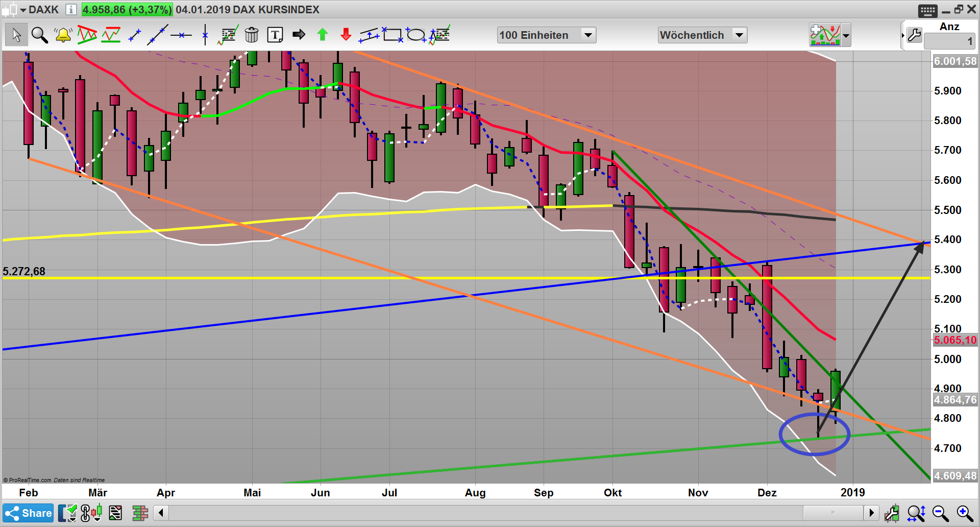Toggle the on-screen keyboard icon
The image size is (980, 527).
(x=927, y=10)
